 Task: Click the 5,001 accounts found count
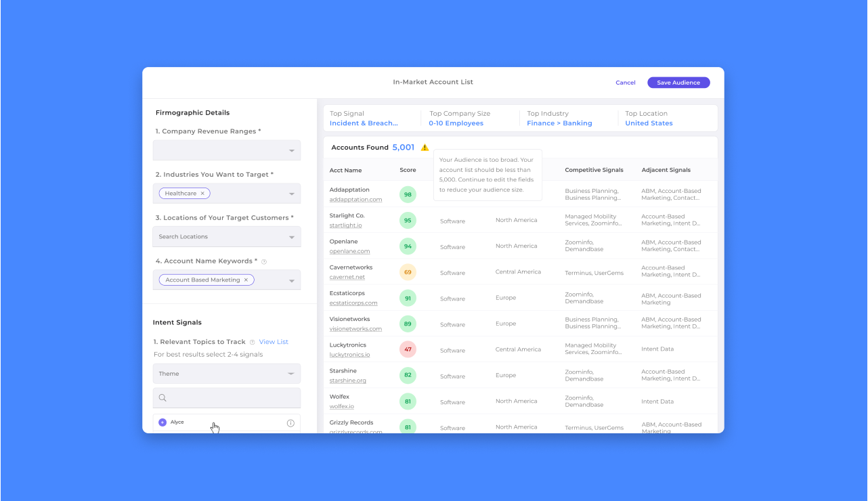[x=404, y=147]
